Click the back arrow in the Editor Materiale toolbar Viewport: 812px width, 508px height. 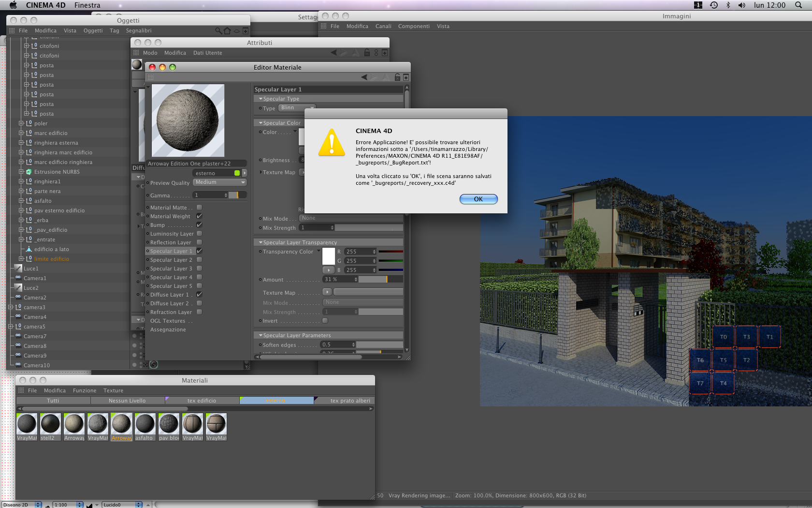pos(364,77)
